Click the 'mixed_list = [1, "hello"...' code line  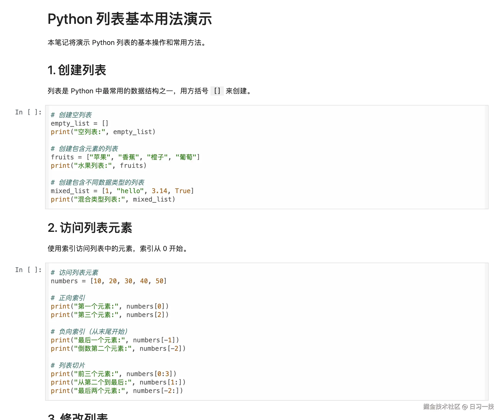pyautogui.click(x=122, y=191)
